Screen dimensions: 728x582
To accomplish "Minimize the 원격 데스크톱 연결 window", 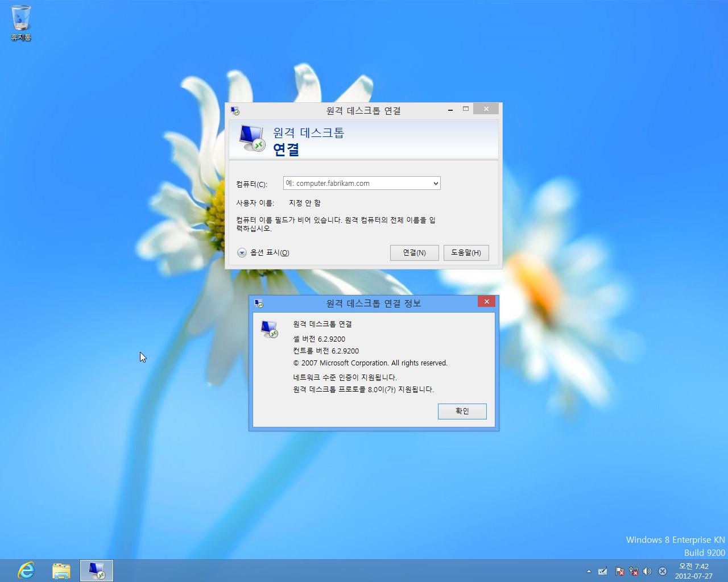I will [450, 109].
